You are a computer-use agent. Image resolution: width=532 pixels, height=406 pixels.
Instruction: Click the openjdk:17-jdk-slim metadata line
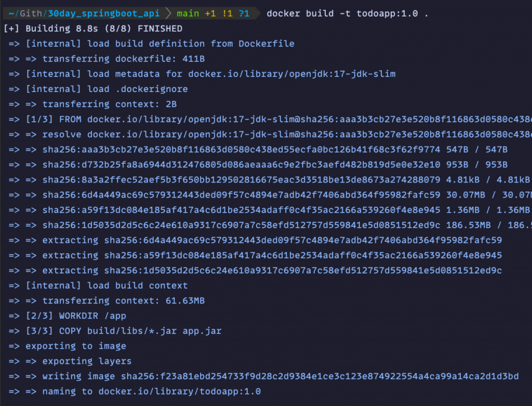pos(210,74)
